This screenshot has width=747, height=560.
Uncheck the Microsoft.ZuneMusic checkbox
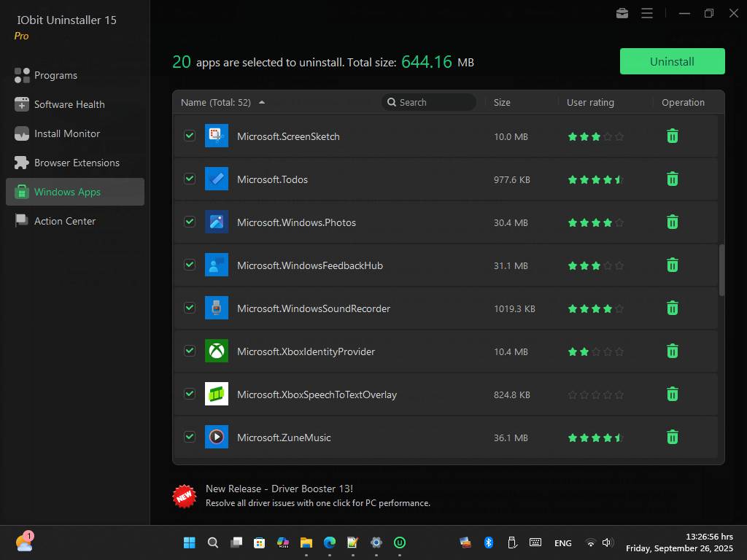pos(190,437)
